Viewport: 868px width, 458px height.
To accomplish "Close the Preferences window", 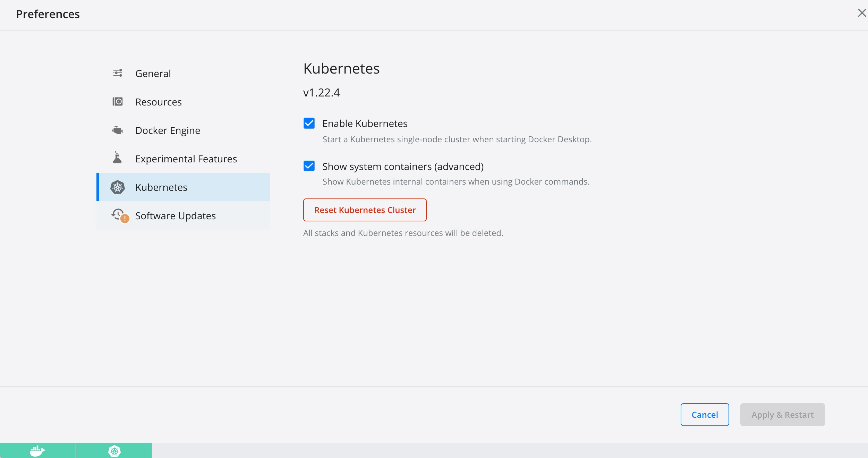I will pyautogui.click(x=862, y=13).
